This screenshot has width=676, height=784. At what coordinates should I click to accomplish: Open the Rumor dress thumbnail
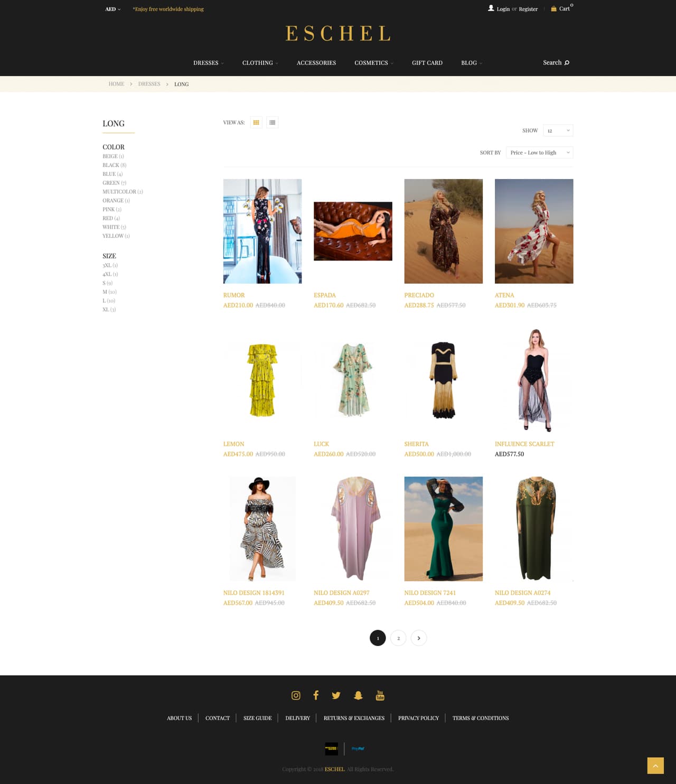coord(262,231)
